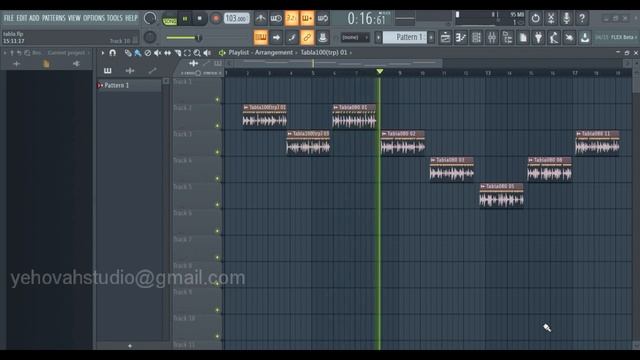Click the desk lamp icon

554,38
